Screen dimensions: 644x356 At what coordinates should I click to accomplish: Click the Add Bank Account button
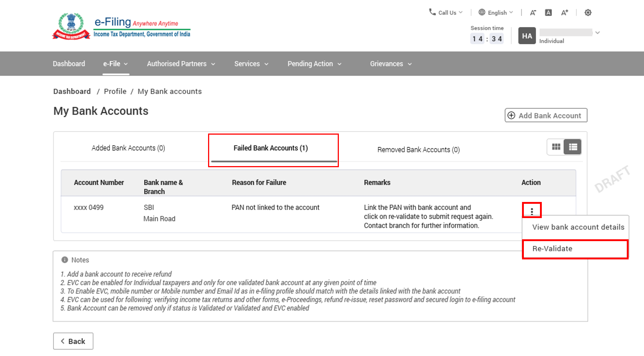546,116
